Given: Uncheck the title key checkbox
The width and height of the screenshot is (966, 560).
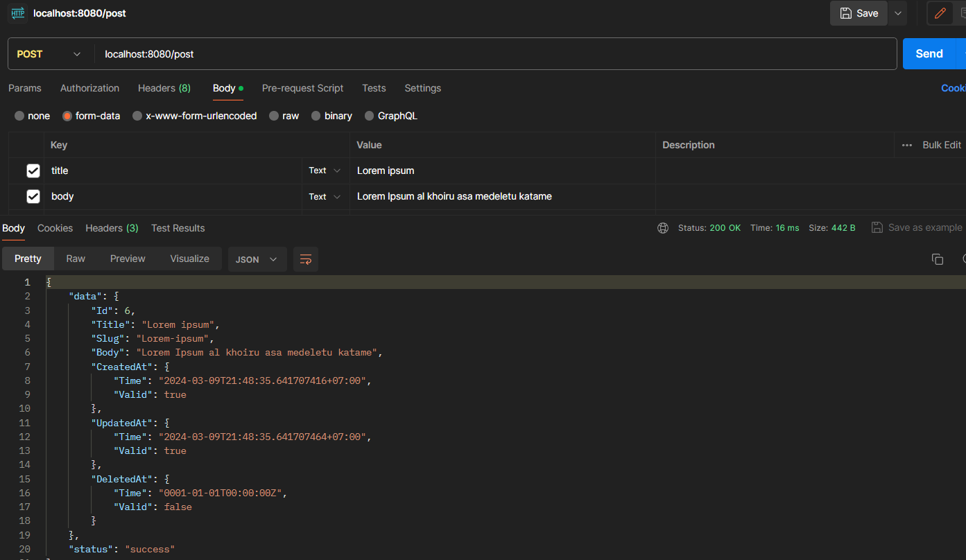Looking at the screenshot, I should click(33, 170).
